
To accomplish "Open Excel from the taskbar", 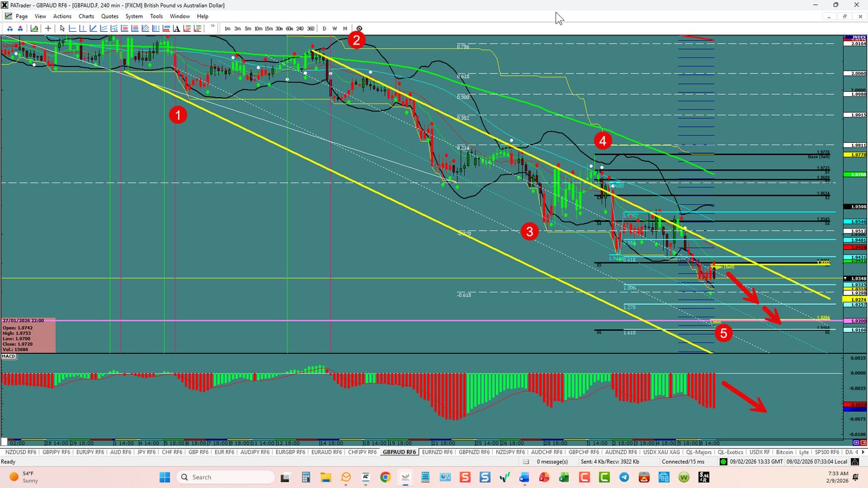I will coord(564,477).
